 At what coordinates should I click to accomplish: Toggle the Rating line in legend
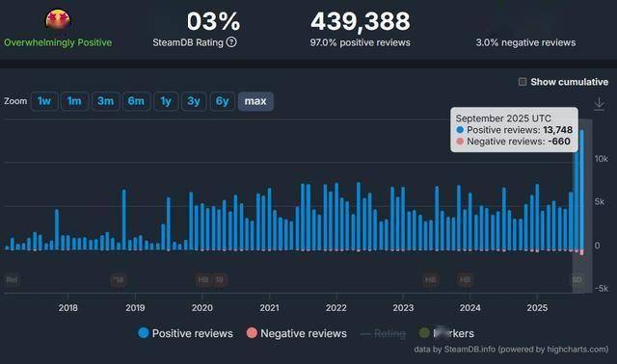(x=383, y=334)
